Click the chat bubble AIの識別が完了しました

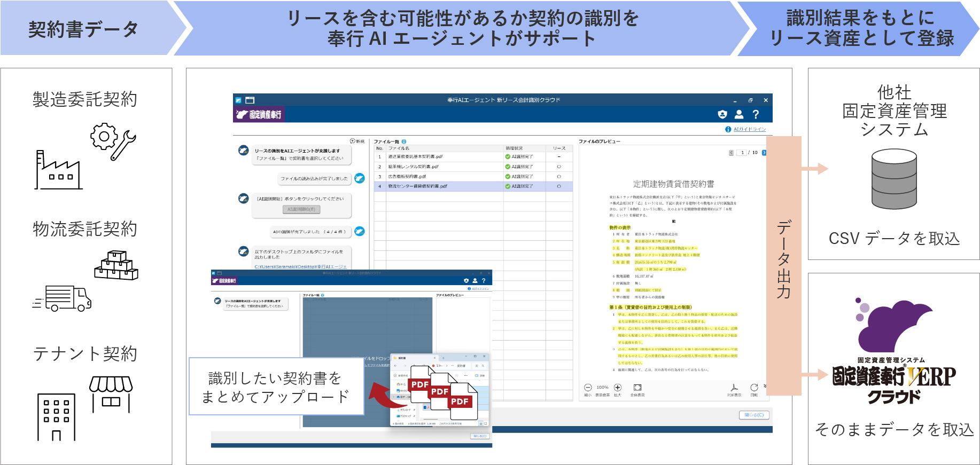coord(310,232)
